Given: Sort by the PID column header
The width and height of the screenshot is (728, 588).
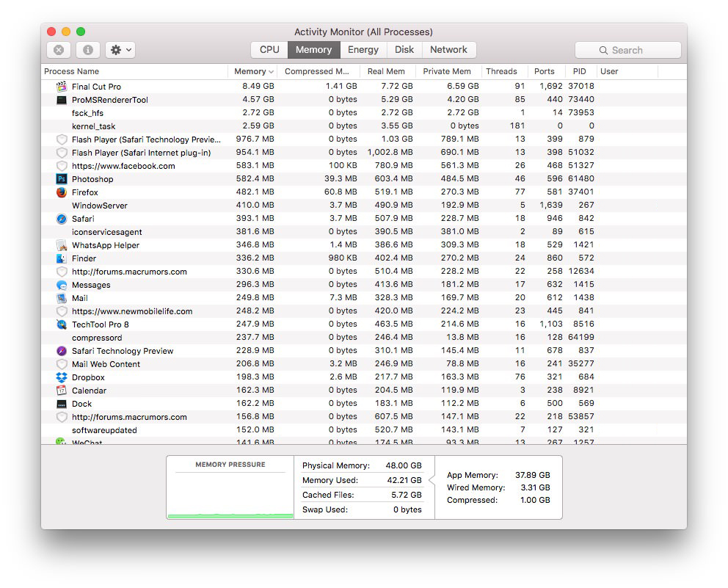Looking at the screenshot, I should pyautogui.click(x=580, y=71).
